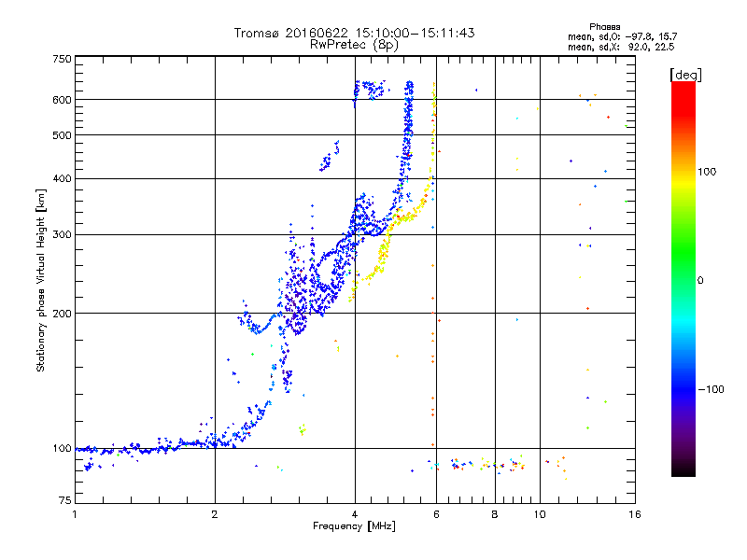Click the colorbar tick label '-100'
Screen dimensions: 747x560
711,389
